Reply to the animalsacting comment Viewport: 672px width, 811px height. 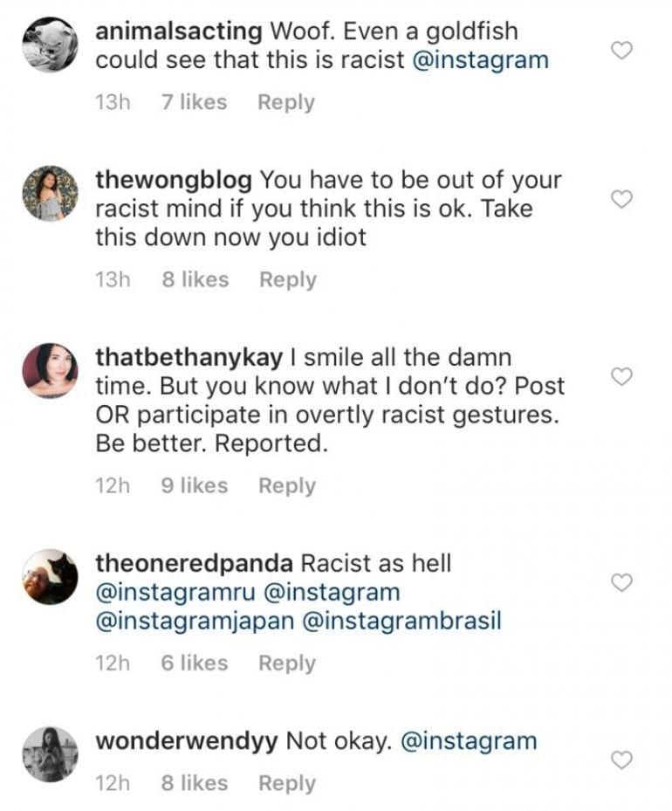(x=285, y=102)
